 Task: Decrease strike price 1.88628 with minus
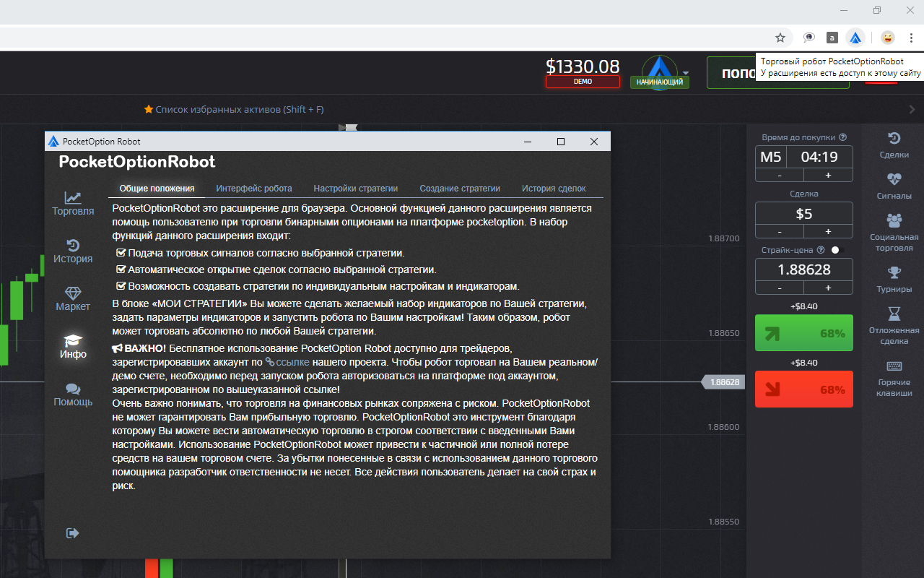point(780,288)
